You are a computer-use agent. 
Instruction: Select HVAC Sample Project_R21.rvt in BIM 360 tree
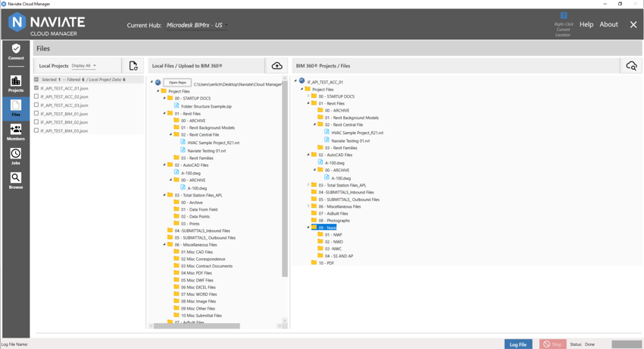click(x=358, y=133)
